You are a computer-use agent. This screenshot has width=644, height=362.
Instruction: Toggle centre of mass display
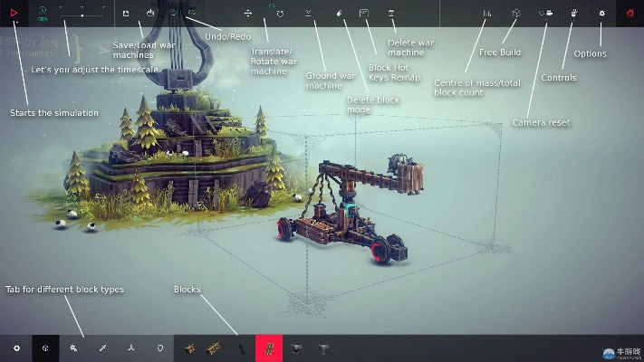click(487, 14)
